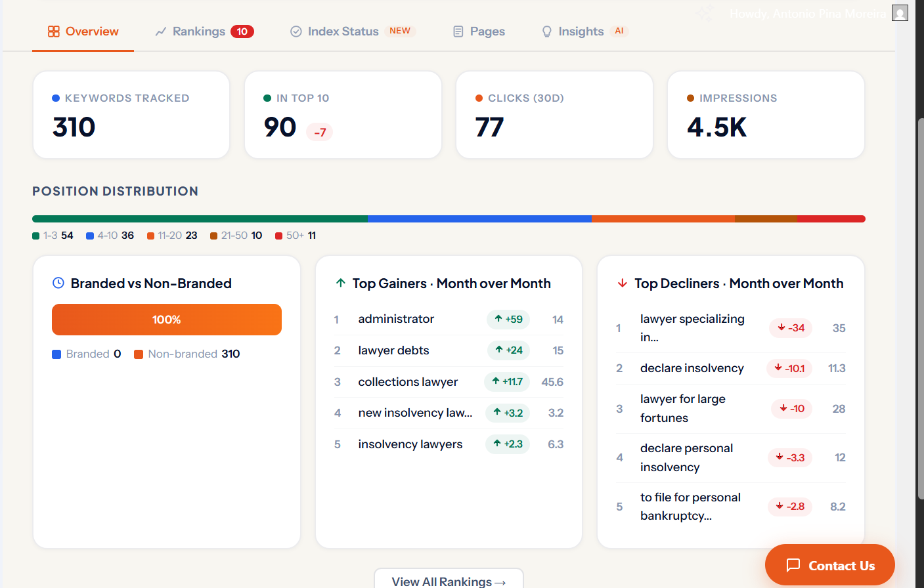Click the +59 gain badge

pyautogui.click(x=508, y=320)
